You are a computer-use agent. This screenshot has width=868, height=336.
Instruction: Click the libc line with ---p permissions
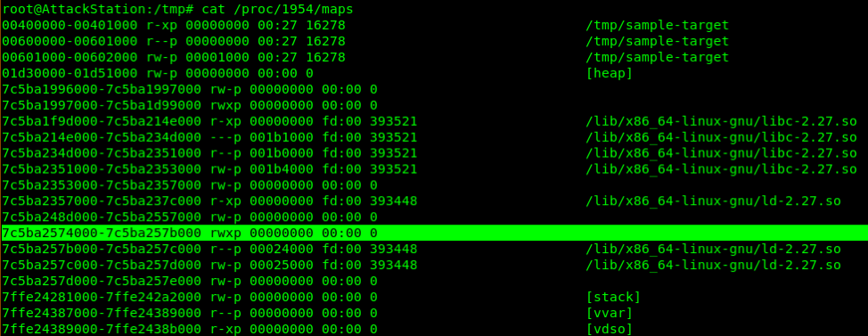click(x=429, y=137)
